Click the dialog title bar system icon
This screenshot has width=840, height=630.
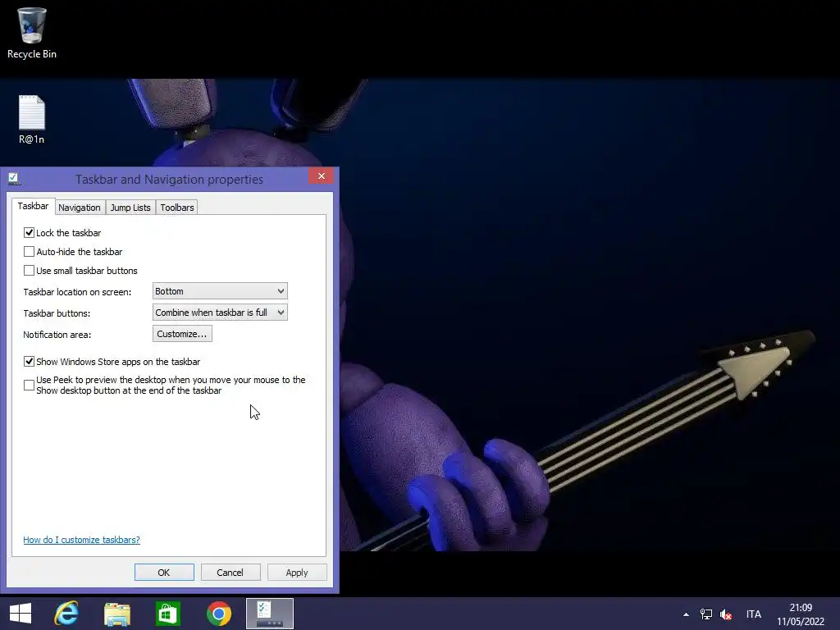pos(14,179)
